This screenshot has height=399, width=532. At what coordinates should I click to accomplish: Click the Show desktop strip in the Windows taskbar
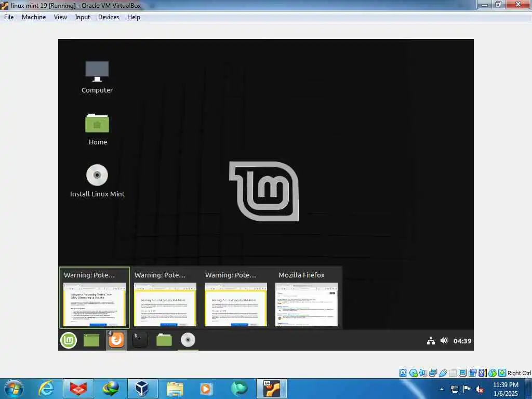point(528,389)
